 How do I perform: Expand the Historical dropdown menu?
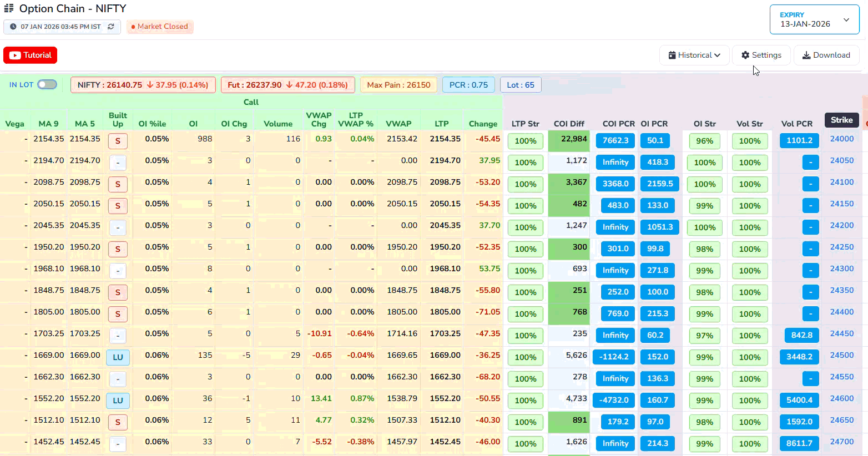click(x=694, y=55)
